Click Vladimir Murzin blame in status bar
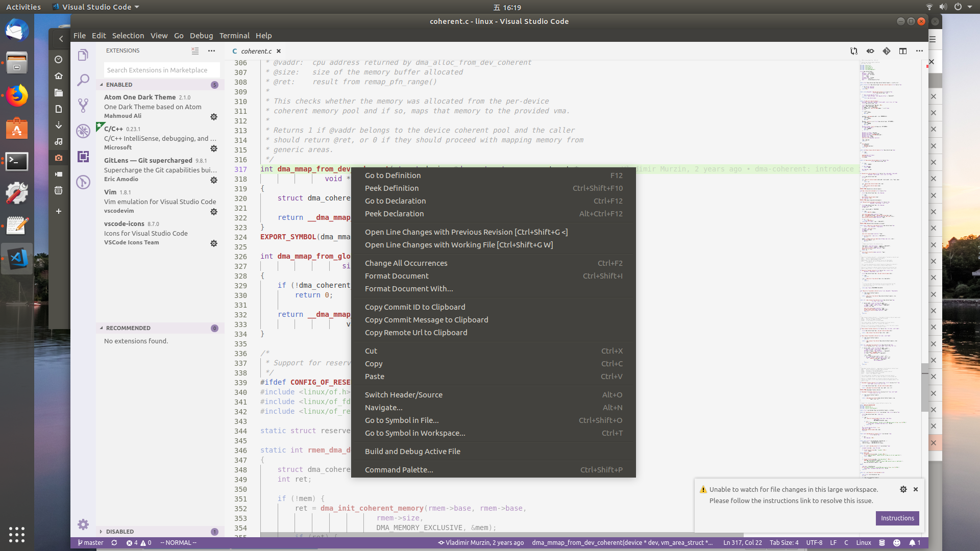This screenshot has width=980, height=551. click(481, 543)
